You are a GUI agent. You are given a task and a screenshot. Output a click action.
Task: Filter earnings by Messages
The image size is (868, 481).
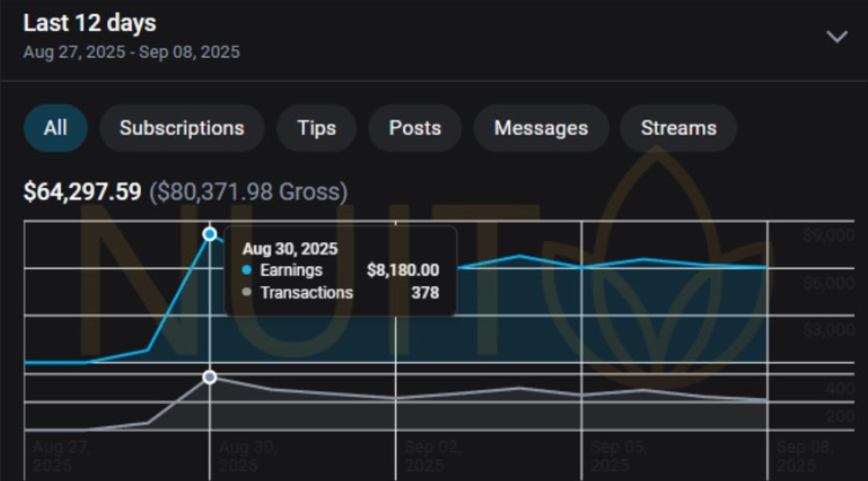click(x=540, y=128)
